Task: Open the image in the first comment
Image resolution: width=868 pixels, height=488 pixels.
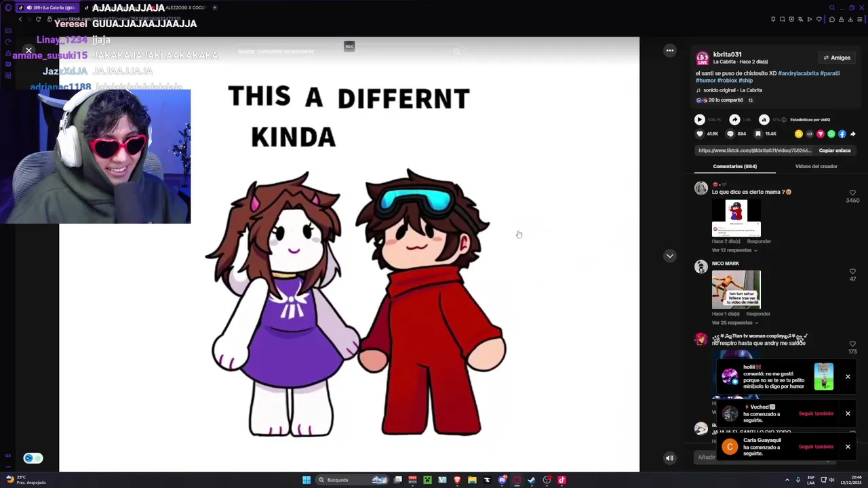Action: point(736,218)
